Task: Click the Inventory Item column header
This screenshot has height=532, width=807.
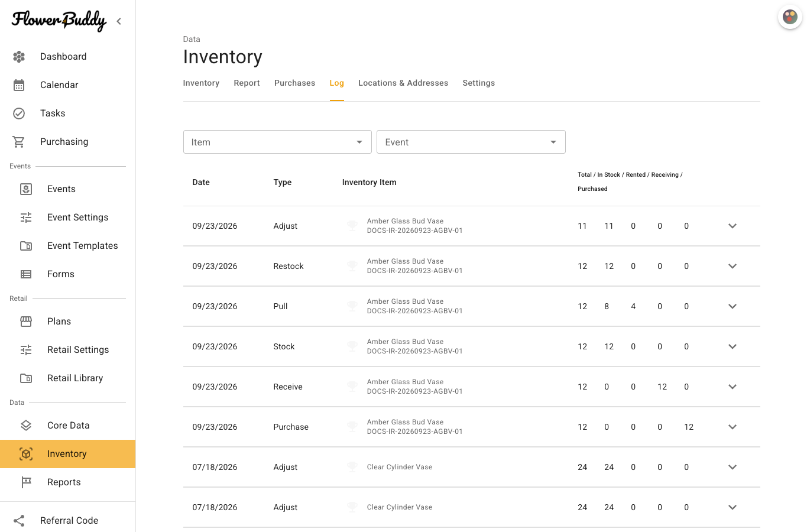Action: pos(370,182)
